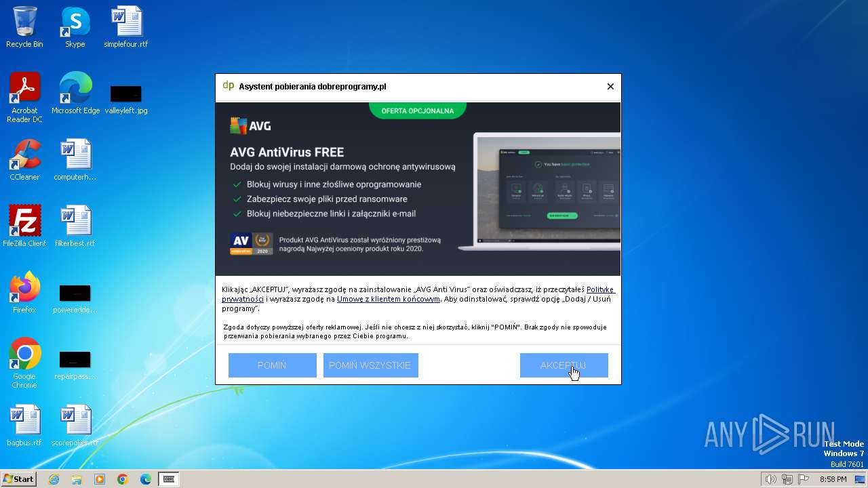868x488 pixels.
Task: Select the bagbus.rtf document icon
Action: (x=24, y=426)
